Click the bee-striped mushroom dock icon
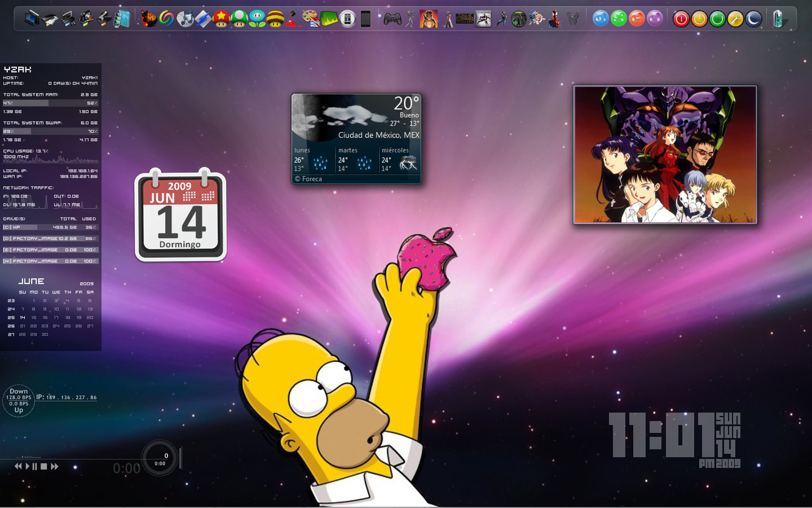 pos(275,19)
